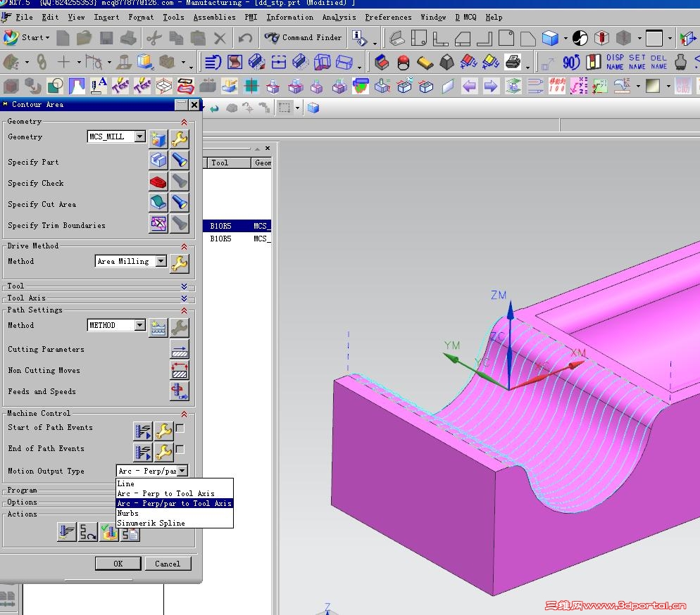Image resolution: width=700 pixels, height=615 pixels.
Task: Open Non Cutting Moves icon
Action: click(180, 370)
